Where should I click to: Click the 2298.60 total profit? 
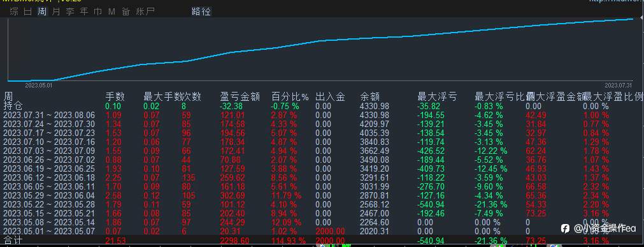[x=235, y=241]
